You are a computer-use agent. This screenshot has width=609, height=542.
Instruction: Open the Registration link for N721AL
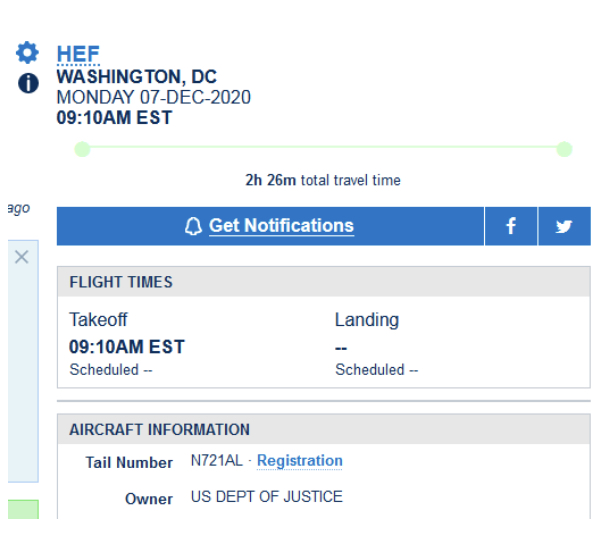coord(299,461)
